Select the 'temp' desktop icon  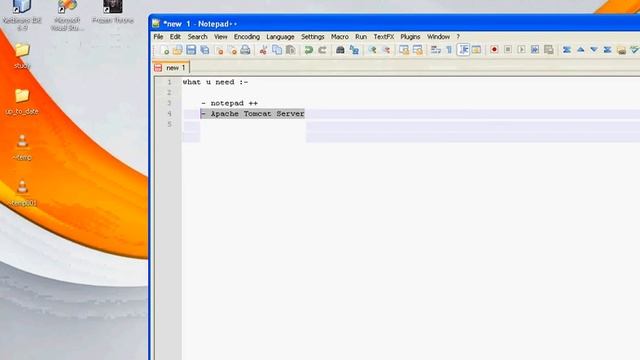tap(22, 147)
